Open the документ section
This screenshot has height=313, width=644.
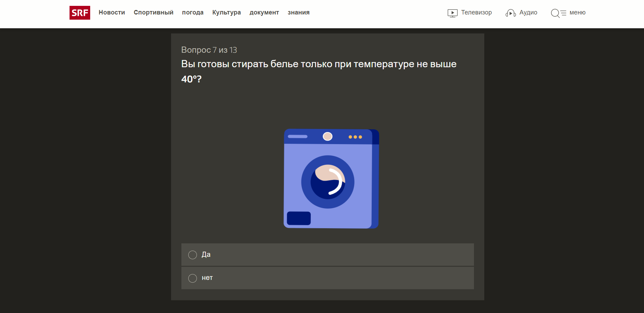[x=264, y=12]
